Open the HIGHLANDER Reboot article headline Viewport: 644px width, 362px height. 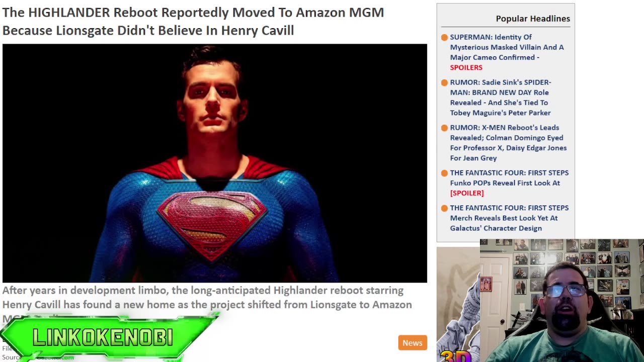tap(193, 21)
